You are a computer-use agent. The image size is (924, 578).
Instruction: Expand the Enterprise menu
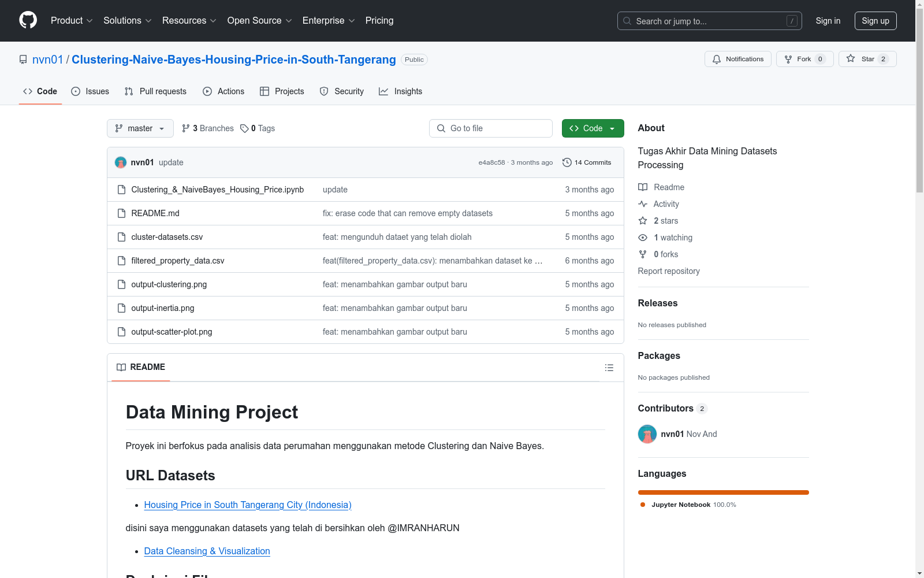click(329, 20)
